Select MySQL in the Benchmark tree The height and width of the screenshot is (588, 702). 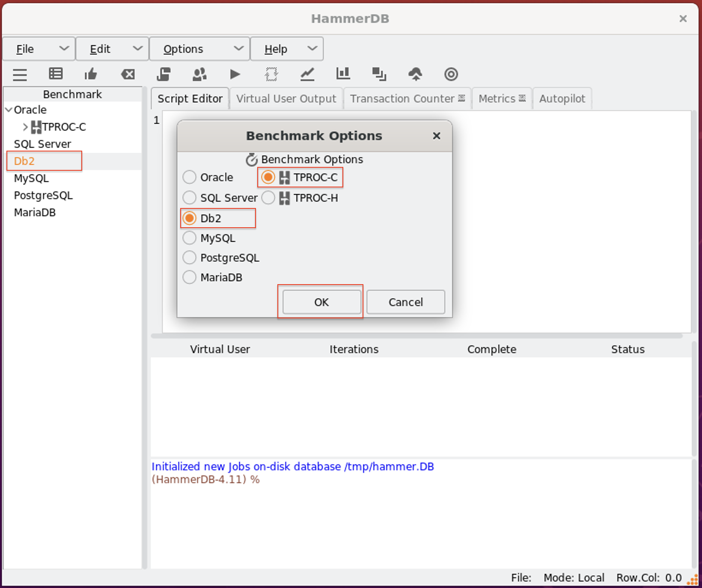click(31, 178)
